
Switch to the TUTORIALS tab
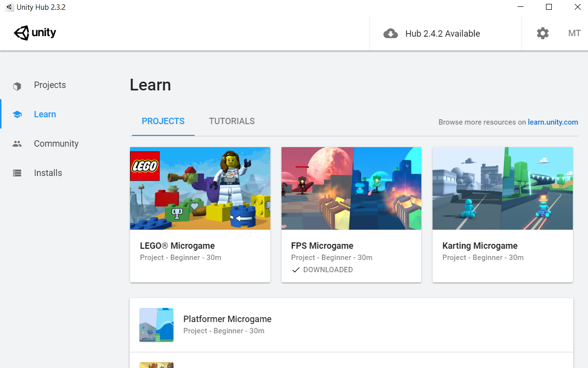coord(232,121)
